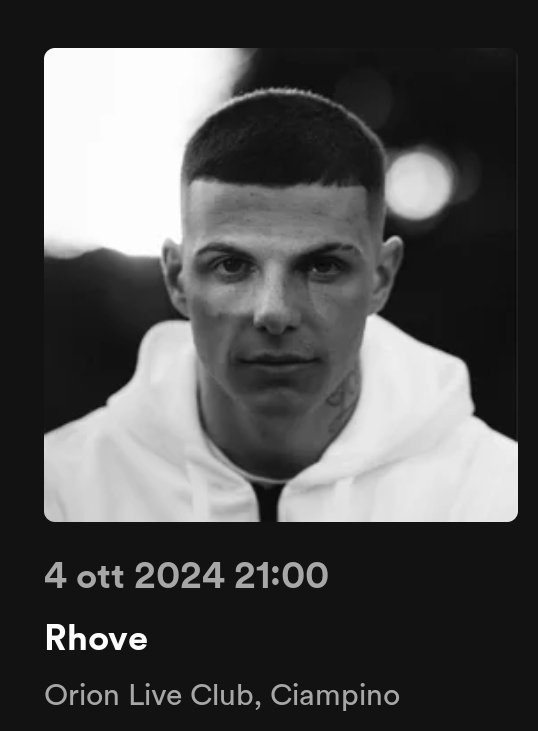This screenshot has width=538, height=731.
Task: Click the 21:00 start time text
Action: (x=282, y=575)
